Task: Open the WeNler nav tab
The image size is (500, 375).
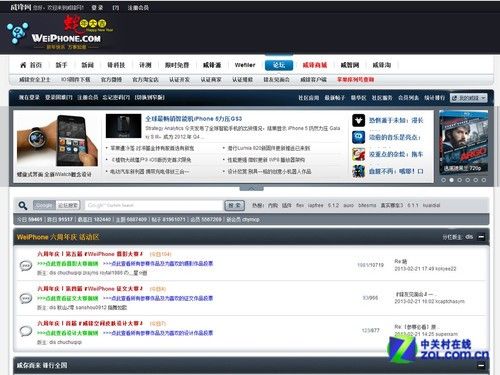Action: [245, 65]
